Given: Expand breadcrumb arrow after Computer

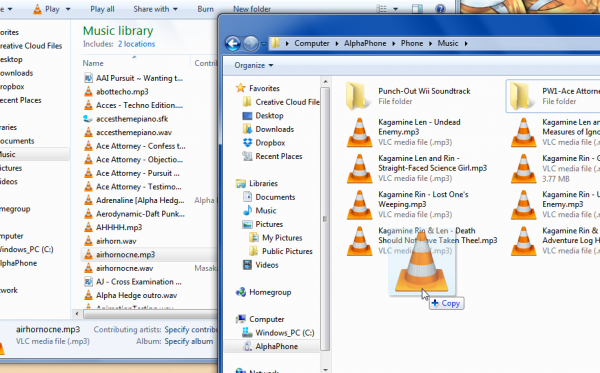Looking at the screenshot, I should [337, 44].
